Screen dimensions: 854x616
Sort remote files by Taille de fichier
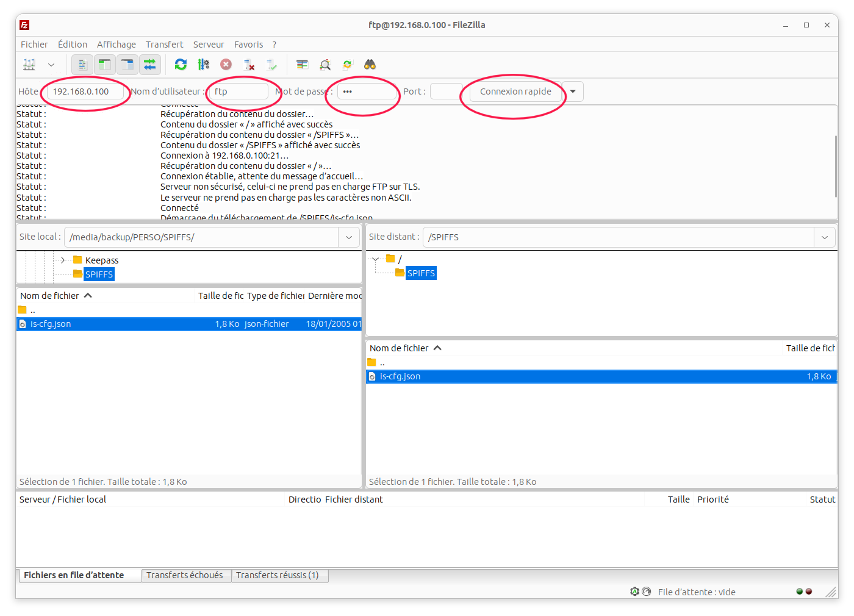810,348
